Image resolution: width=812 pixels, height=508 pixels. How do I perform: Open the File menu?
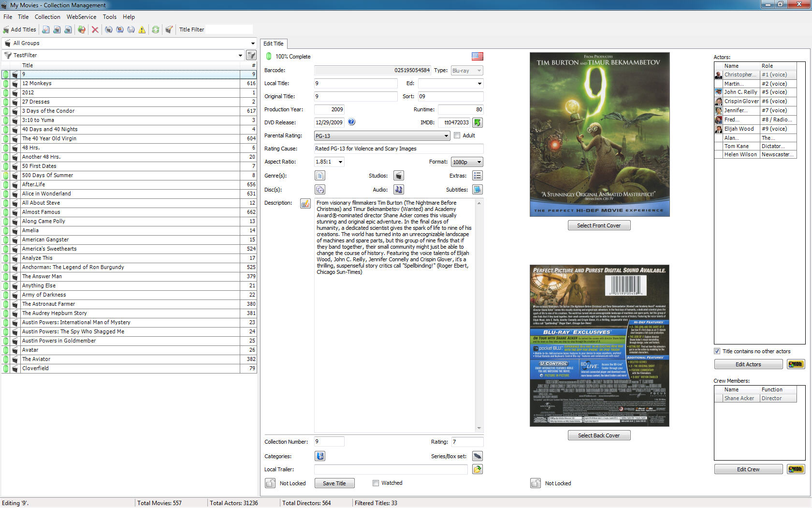click(8, 17)
